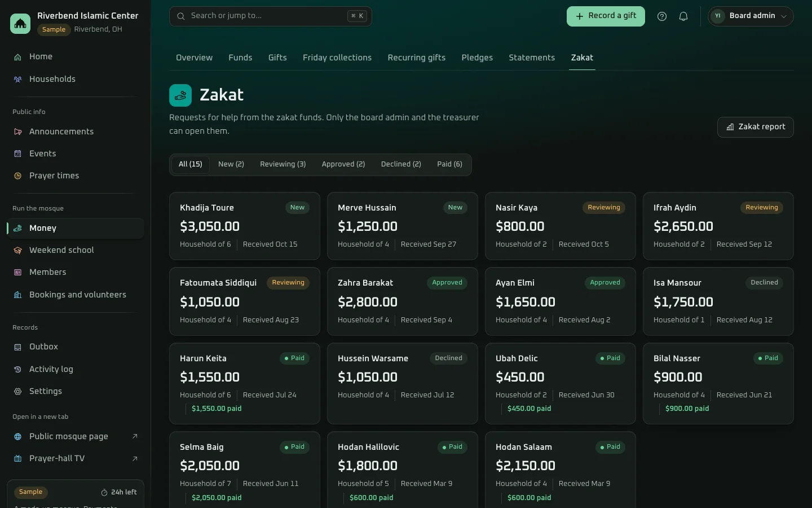The height and width of the screenshot is (508, 812).
Task: Click the Home sidebar icon
Action: (17, 57)
